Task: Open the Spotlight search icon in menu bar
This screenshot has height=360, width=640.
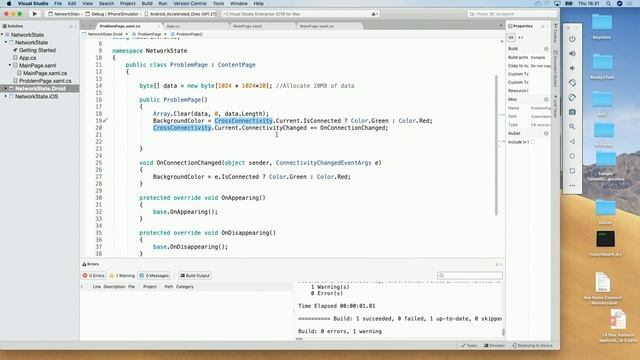Action: 608,3
